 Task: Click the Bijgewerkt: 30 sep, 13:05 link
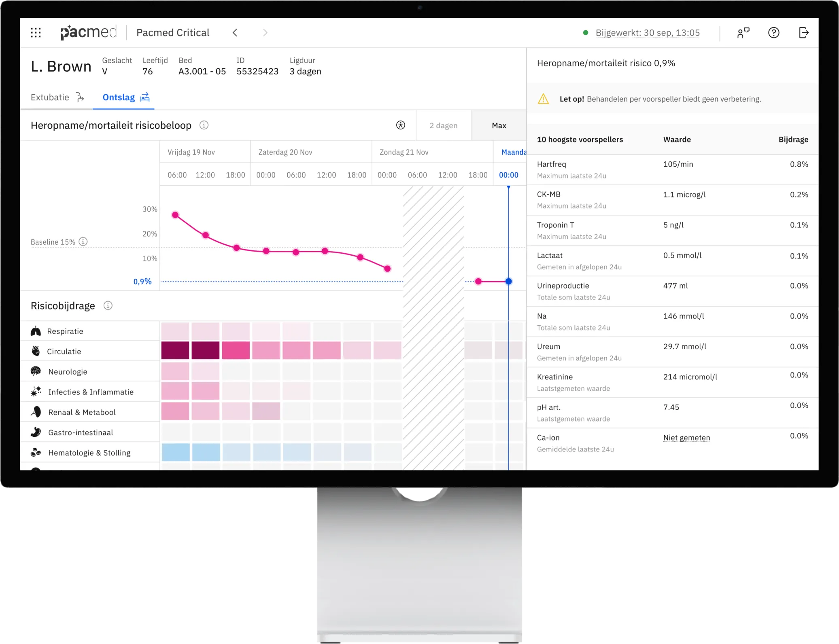point(647,33)
